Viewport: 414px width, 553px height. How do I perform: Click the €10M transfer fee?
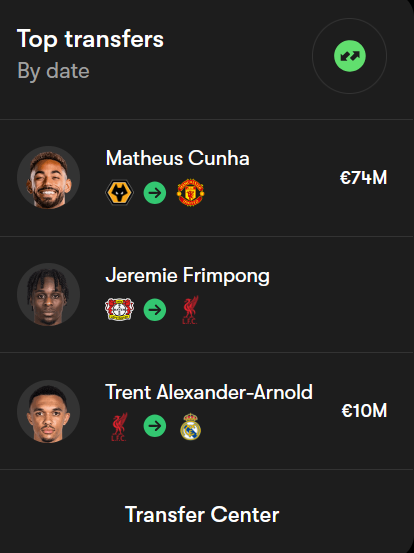pyautogui.click(x=364, y=411)
